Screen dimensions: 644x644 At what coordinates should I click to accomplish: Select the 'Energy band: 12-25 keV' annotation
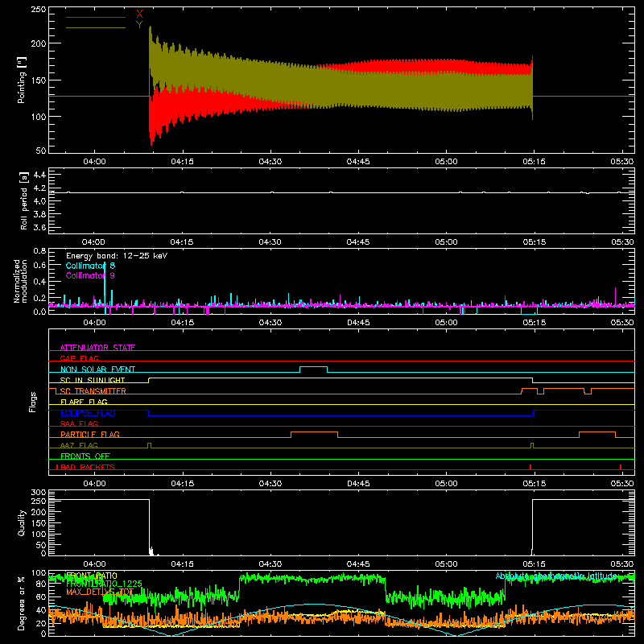(117, 256)
